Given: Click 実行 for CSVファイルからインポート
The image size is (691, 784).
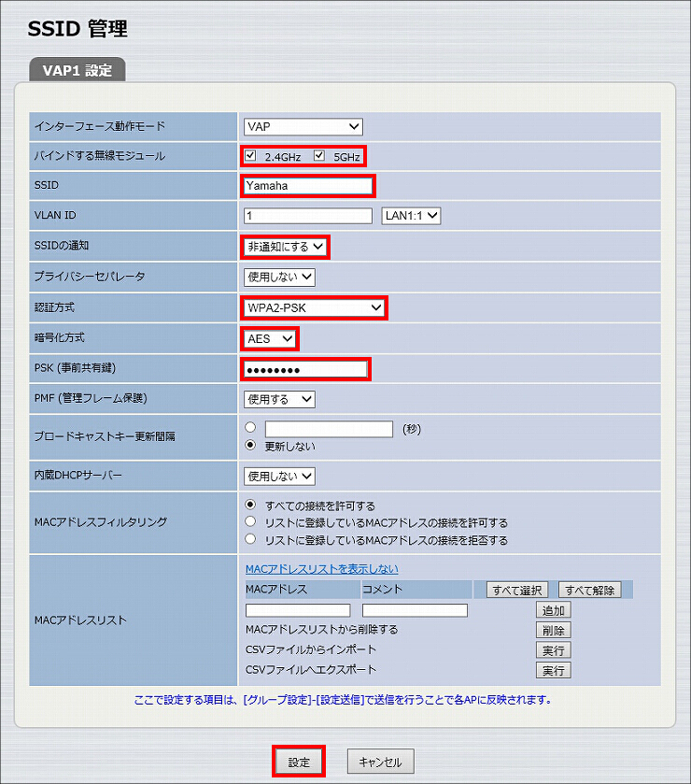Looking at the screenshot, I should click(x=553, y=650).
